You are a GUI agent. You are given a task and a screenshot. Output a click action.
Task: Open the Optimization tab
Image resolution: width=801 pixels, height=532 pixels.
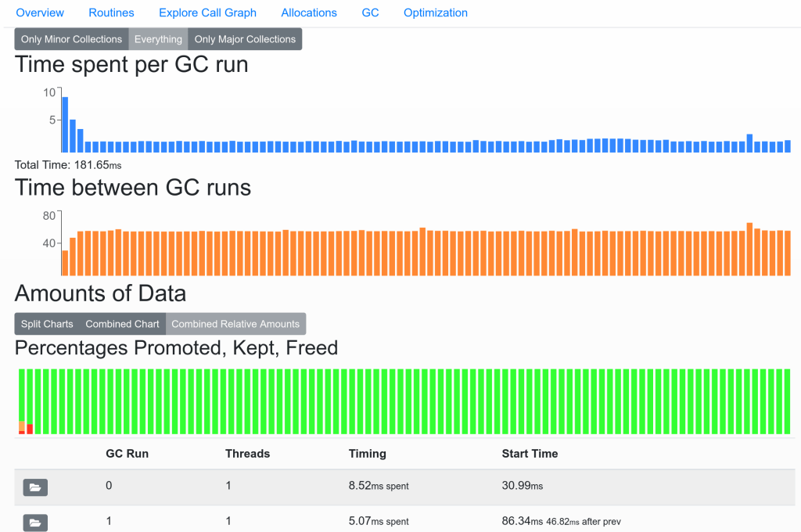[436, 13]
